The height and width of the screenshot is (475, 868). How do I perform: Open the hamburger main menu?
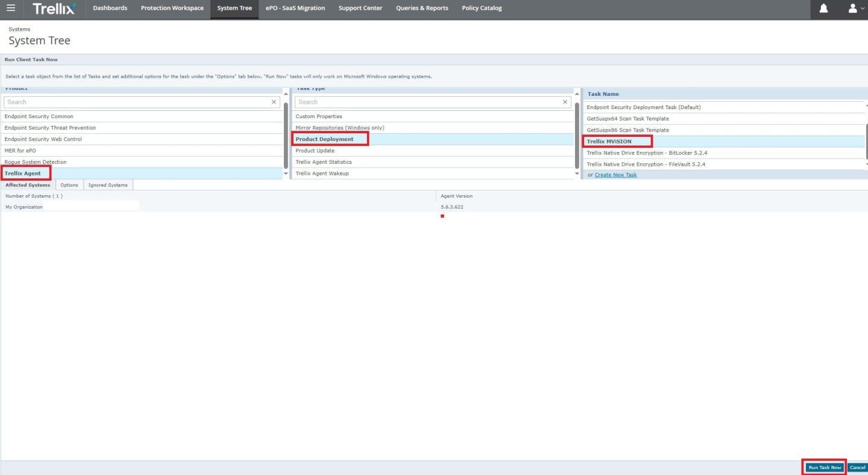[11, 8]
